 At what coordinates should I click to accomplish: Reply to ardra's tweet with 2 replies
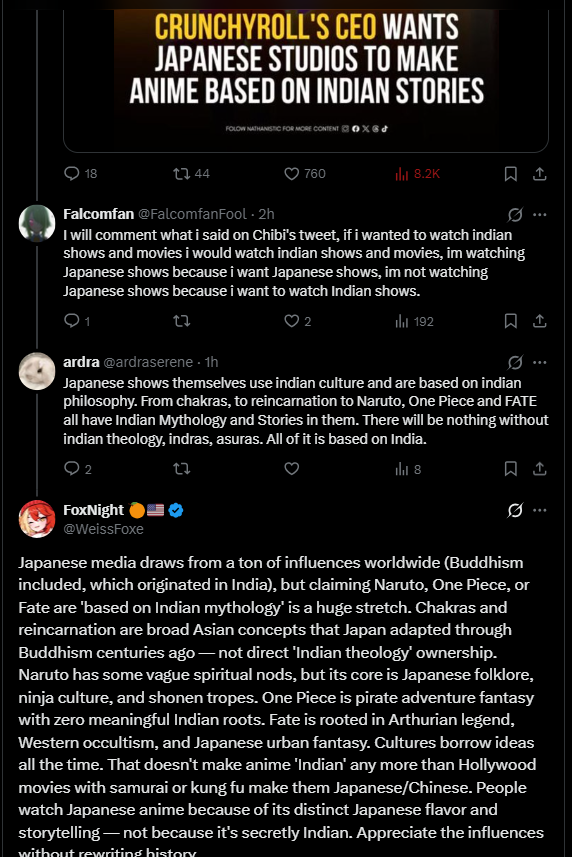pos(78,469)
